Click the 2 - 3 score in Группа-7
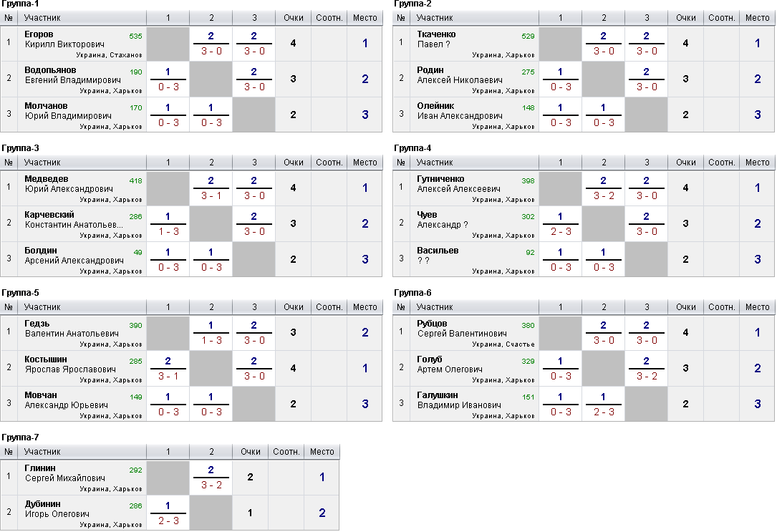This screenshot has width=777, height=532. (x=168, y=521)
